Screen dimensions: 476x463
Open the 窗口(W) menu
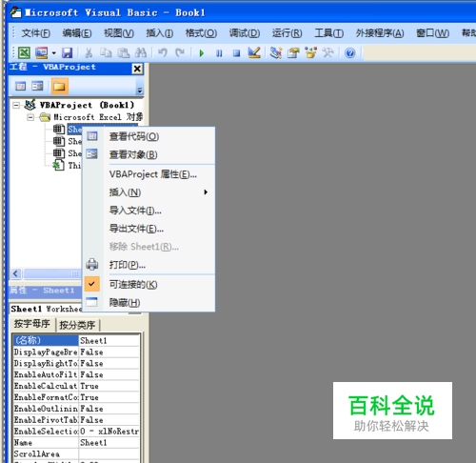click(433, 33)
